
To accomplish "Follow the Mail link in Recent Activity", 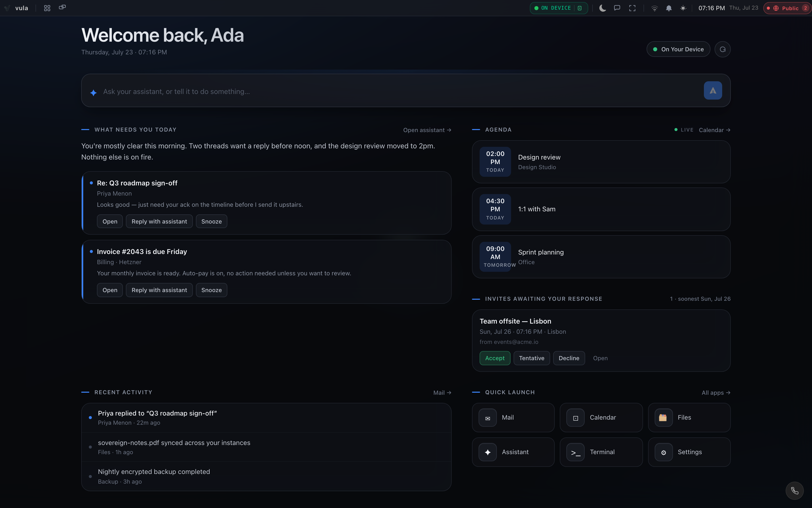I will [442, 393].
